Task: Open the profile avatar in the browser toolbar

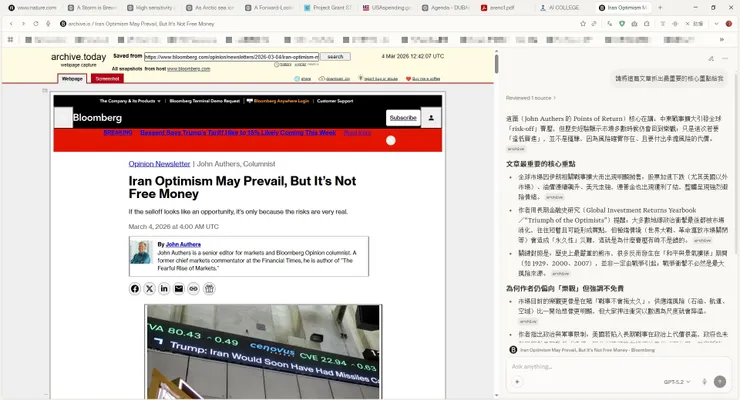Action: coord(729,24)
